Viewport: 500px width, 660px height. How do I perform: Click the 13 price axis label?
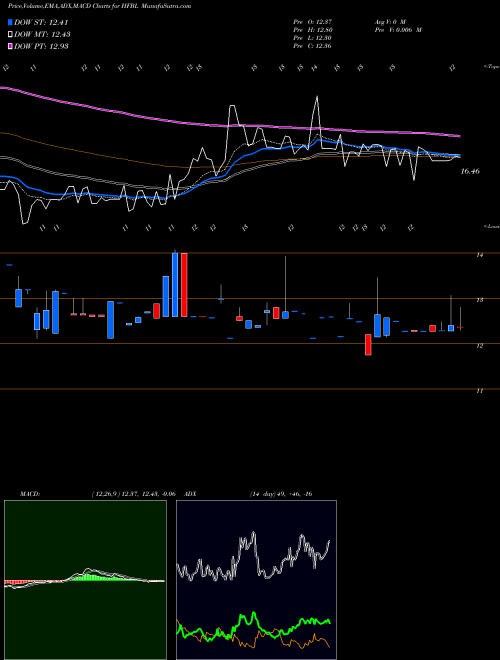(x=480, y=300)
